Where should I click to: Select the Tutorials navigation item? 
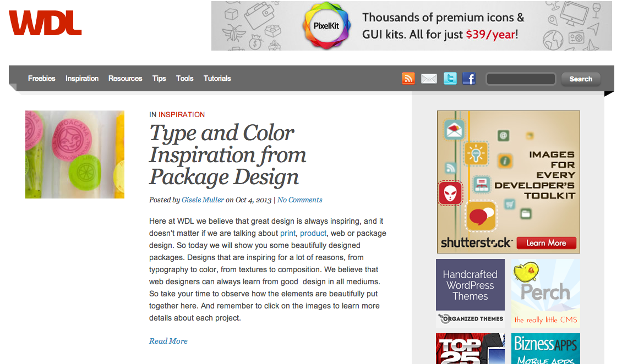click(217, 78)
